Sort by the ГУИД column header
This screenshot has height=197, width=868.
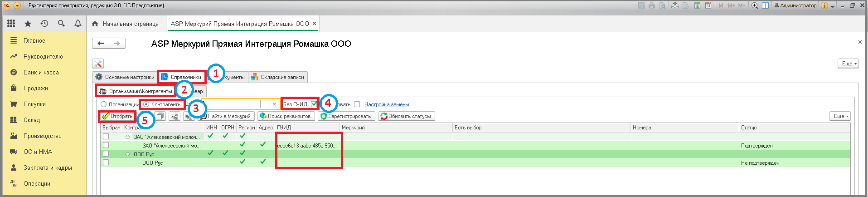coord(307,128)
